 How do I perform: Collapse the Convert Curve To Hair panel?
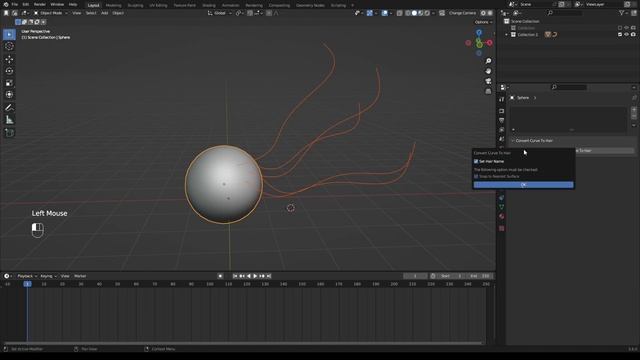tap(513, 140)
